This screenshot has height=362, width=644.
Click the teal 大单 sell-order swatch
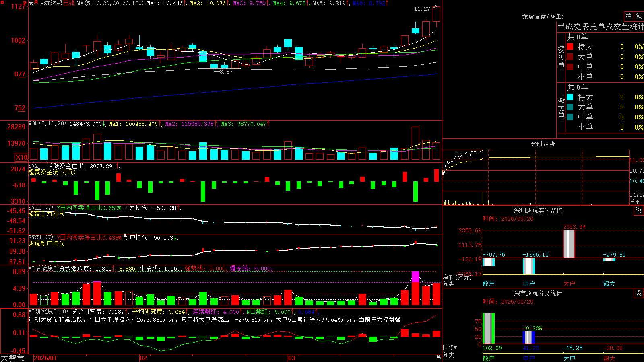(570, 107)
